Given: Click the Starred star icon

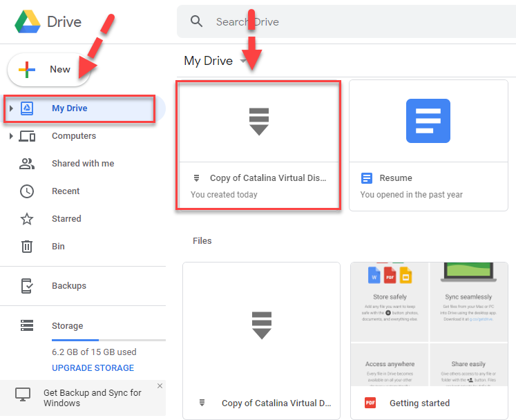Looking at the screenshot, I should pos(27,219).
